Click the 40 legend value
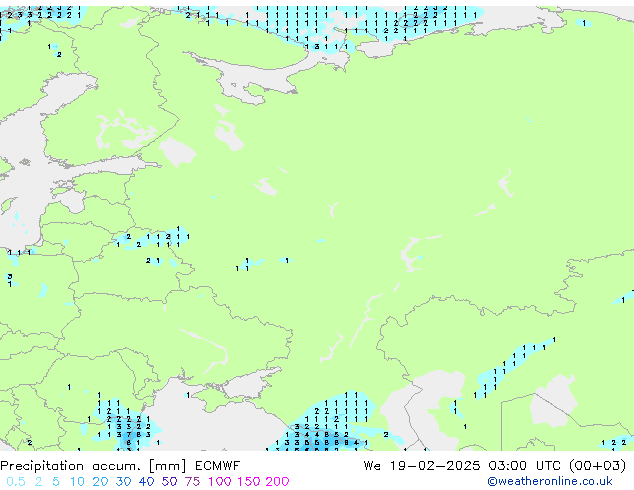The image size is (634, 490). coord(146,482)
